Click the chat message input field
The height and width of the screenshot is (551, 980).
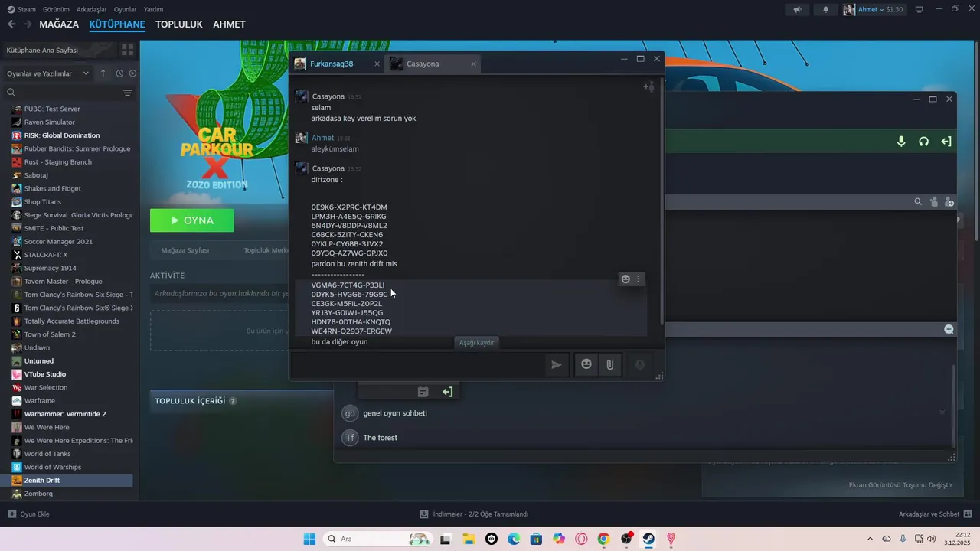pyautogui.click(x=417, y=365)
